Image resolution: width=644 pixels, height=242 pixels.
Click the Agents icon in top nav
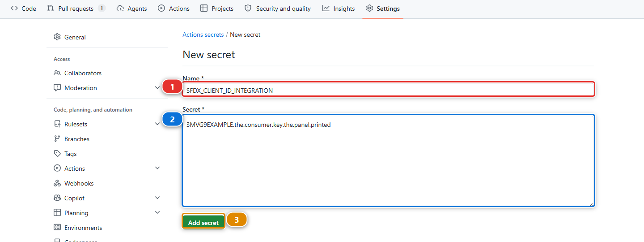point(120,9)
